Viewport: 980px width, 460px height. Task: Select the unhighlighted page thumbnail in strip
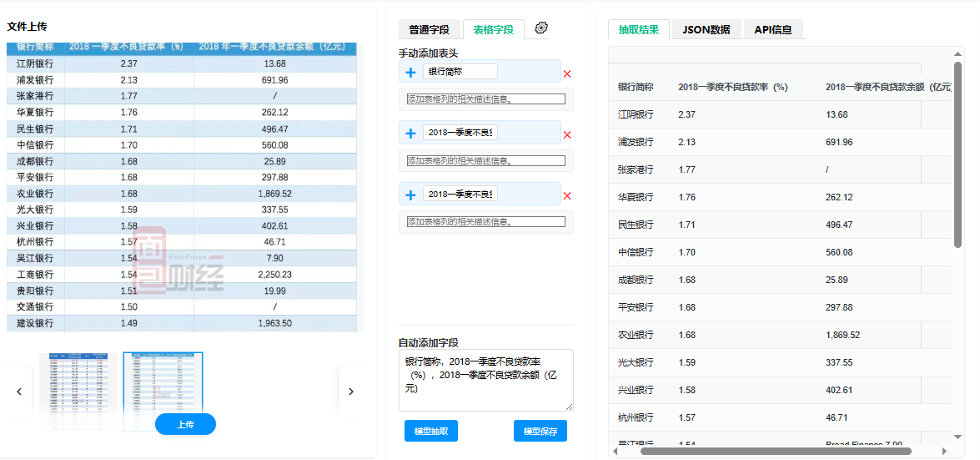tap(78, 392)
